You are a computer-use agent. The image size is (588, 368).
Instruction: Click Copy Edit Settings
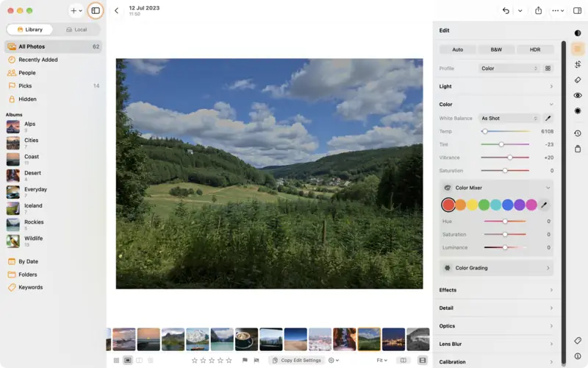click(297, 360)
